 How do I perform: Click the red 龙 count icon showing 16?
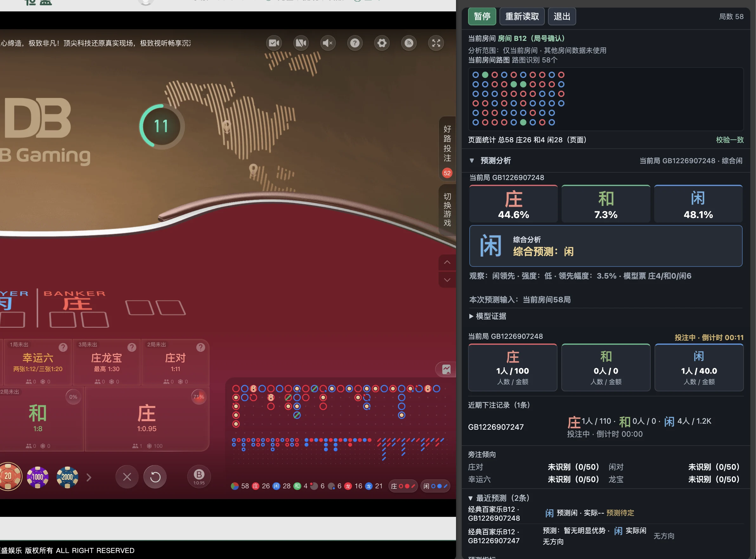[x=348, y=486]
